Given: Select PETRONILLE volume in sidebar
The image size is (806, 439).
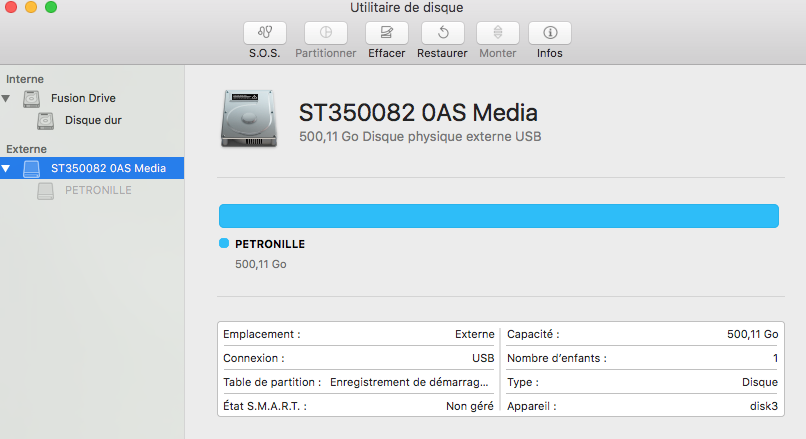Looking at the screenshot, I should click(97, 190).
